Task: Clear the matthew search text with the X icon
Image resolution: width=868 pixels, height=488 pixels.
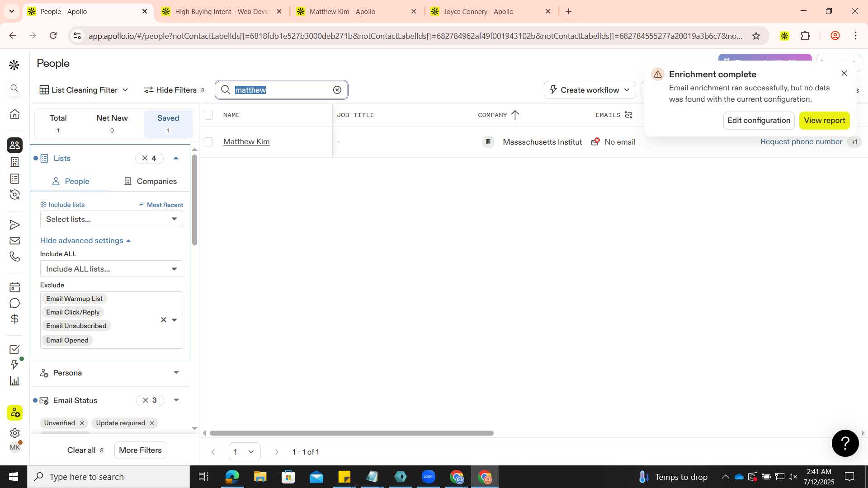Action: (337, 90)
